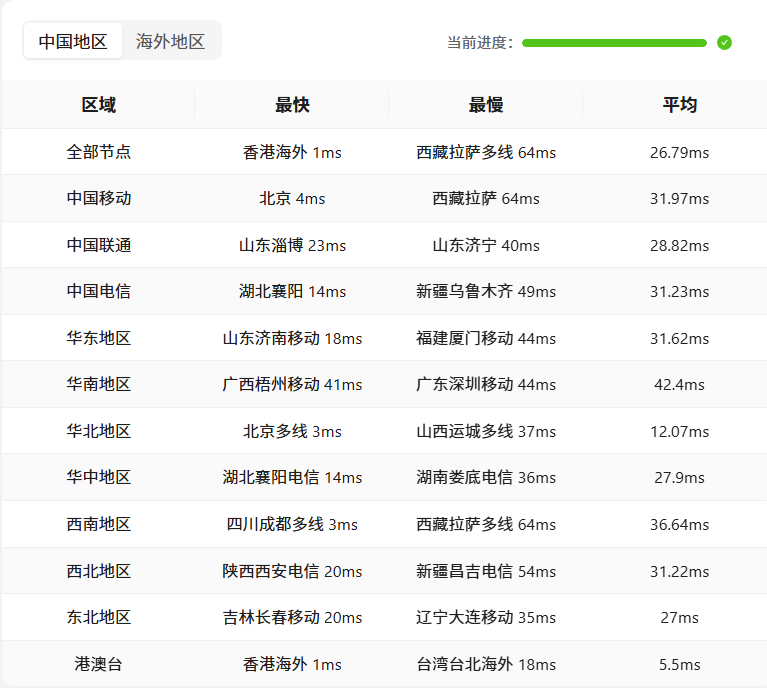
Task: Select the 港澳台 row label
Action: click(98, 664)
